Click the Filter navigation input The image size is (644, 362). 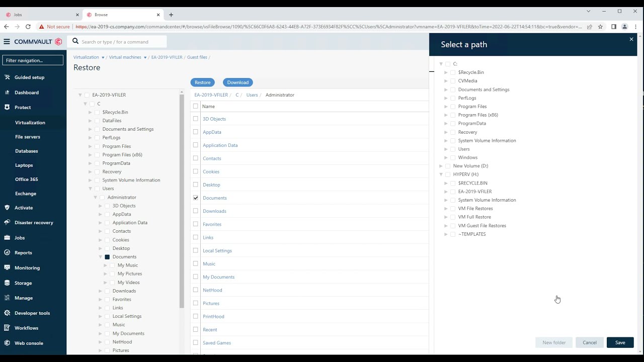tap(33, 60)
